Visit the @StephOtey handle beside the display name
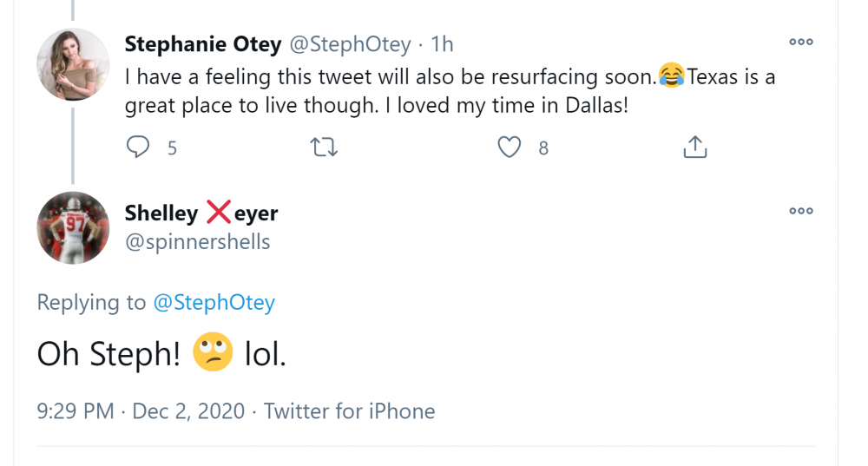The width and height of the screenshot is (868, 466). [x=350, y=44]
